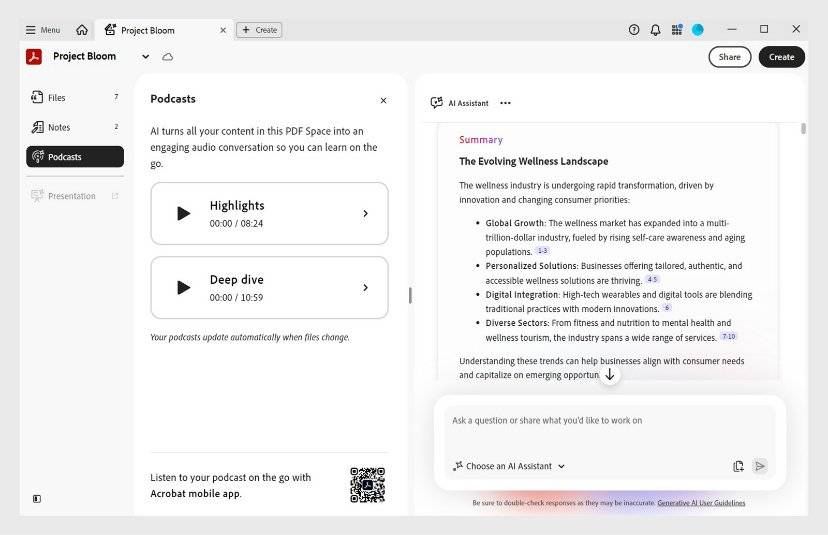This screenshot has width=828, height=535.
Task: Play the Deep dive podcast
Action: point(183,288)
